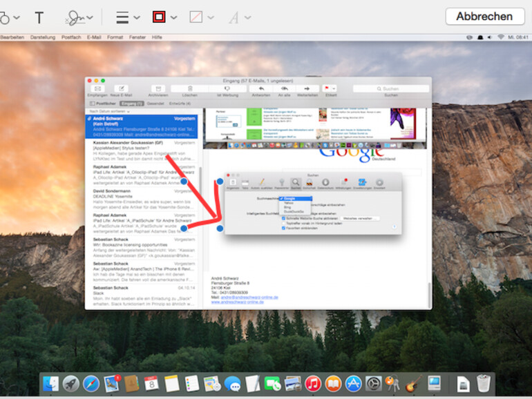Open the Hilfe menu
The width and height of the screenshot is (532, 399).
[157, 37]
